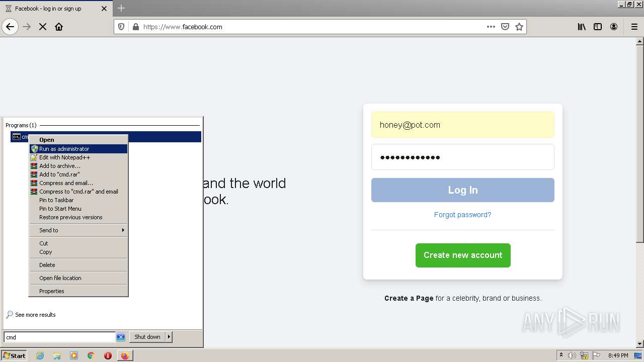Launch Internet Explorer from the taskbar
The height and width of the screenshot is (362, 644).
40,355
